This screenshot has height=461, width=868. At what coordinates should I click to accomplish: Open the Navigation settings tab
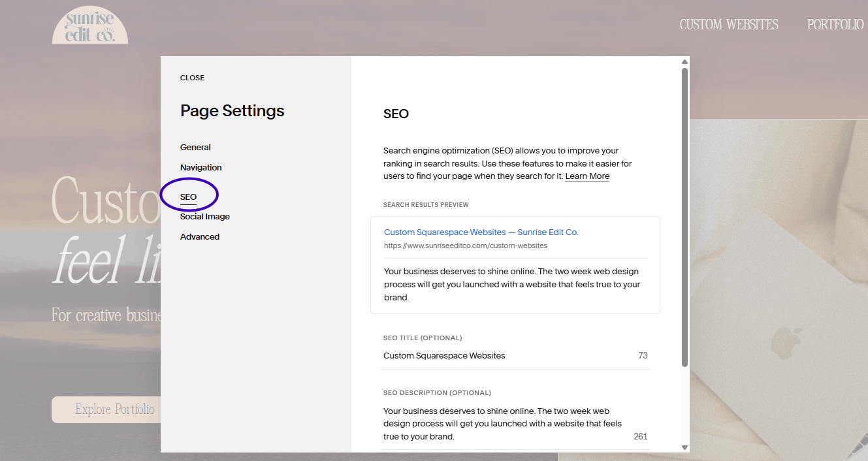point(201,168)
